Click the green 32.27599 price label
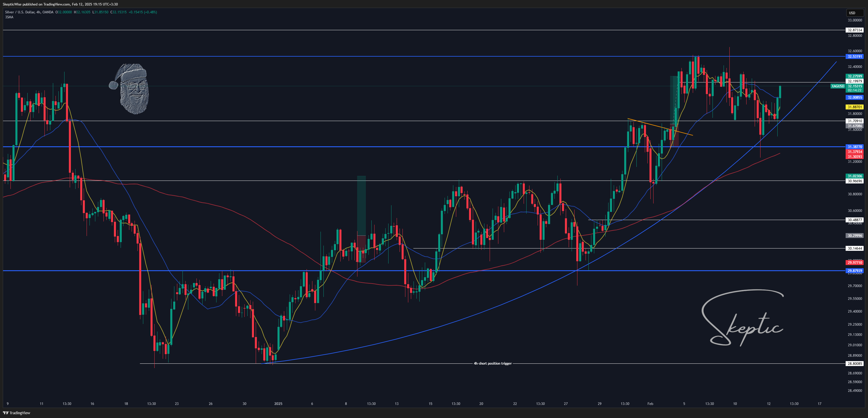The image size is (868, 418). [855, 76]
